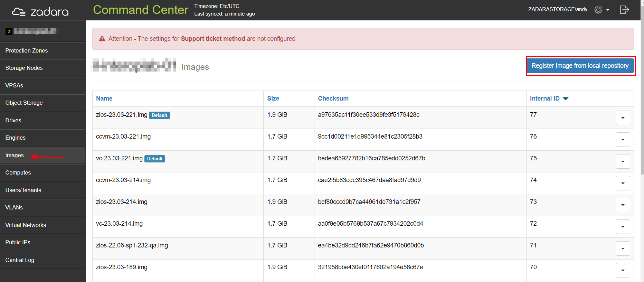Click Timezone: Etc/UTC text
This screenshot has height=282, width=644.
click(x=217, y=6)
